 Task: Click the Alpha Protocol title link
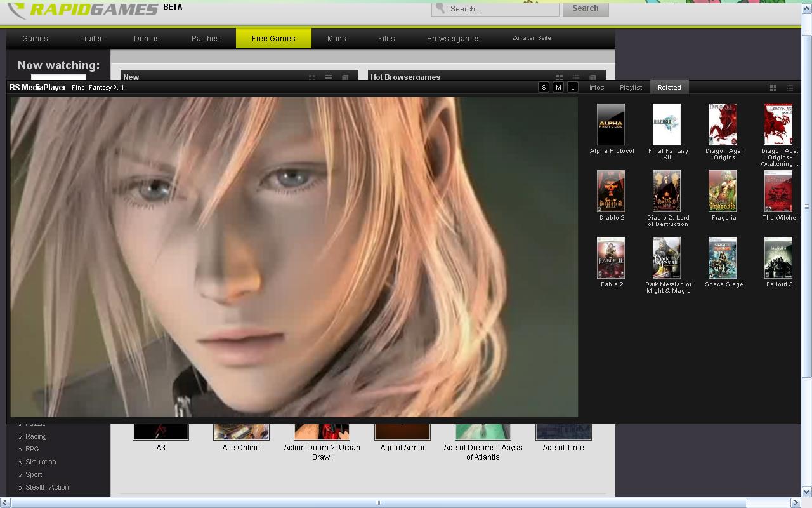tap(612, 151)
